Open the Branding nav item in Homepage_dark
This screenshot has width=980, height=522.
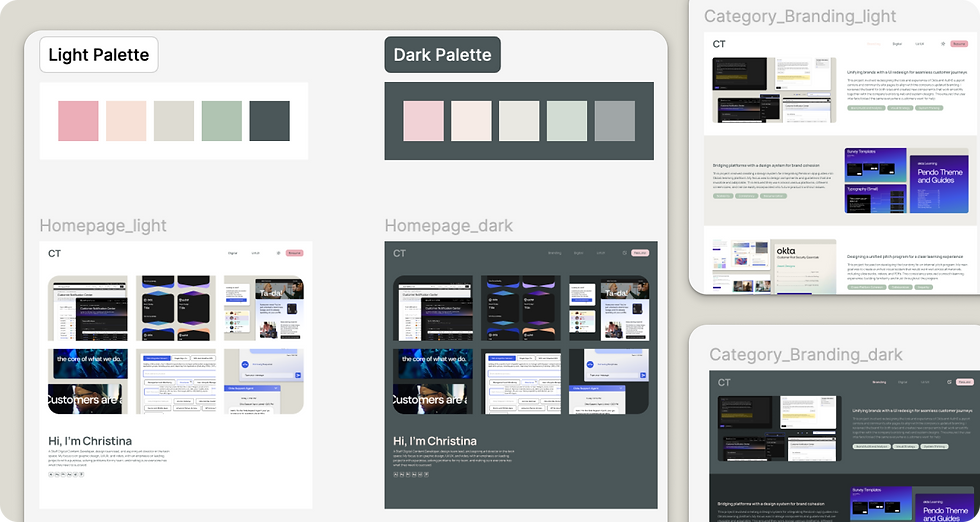click(x=554, y=253)
